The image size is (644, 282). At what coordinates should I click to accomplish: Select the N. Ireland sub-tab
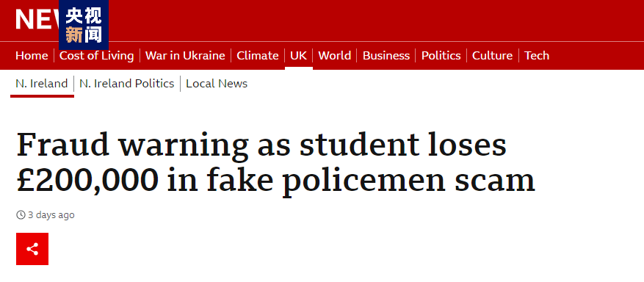click(x=41, y=83)
